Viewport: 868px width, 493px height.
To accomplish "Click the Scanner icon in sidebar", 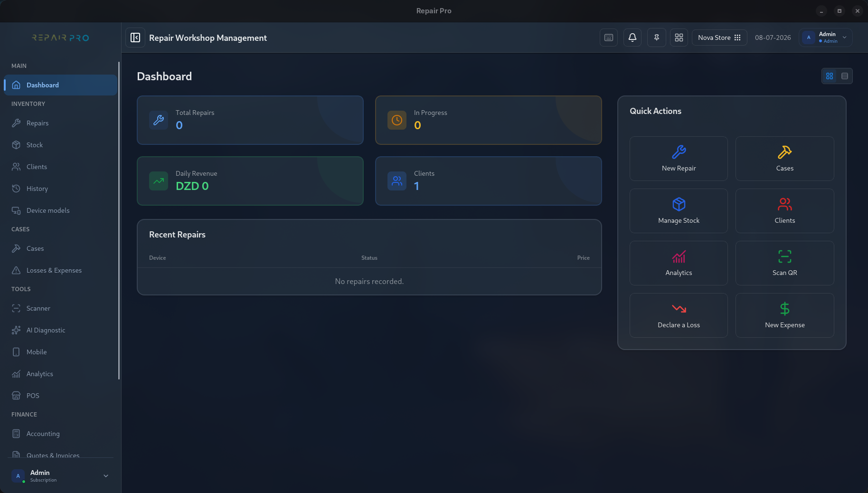I will click(x=16, y=308).
